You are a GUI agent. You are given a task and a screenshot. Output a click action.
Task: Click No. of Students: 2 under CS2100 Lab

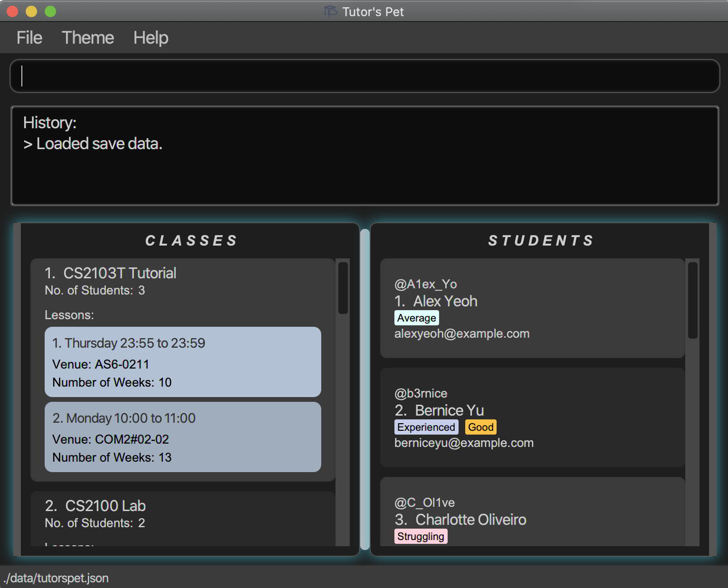point(95,523)
